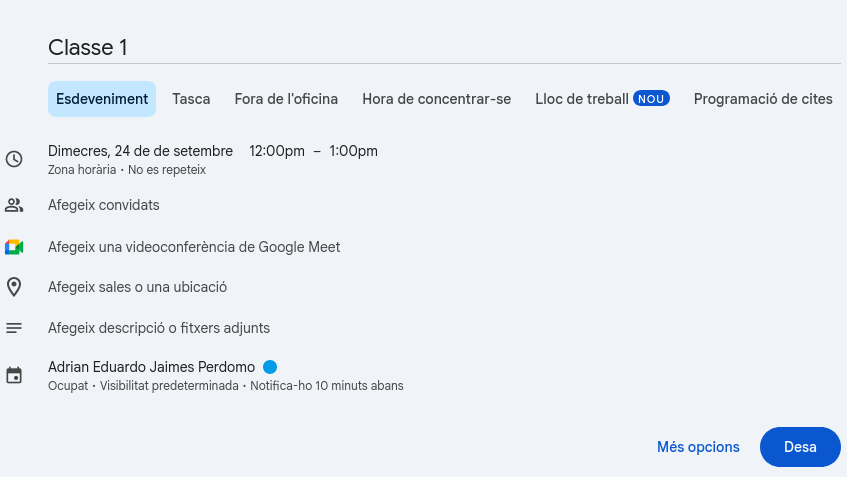Open the Hora de concentrar-se tab
847x477 pixels.
tap(436, 99)
